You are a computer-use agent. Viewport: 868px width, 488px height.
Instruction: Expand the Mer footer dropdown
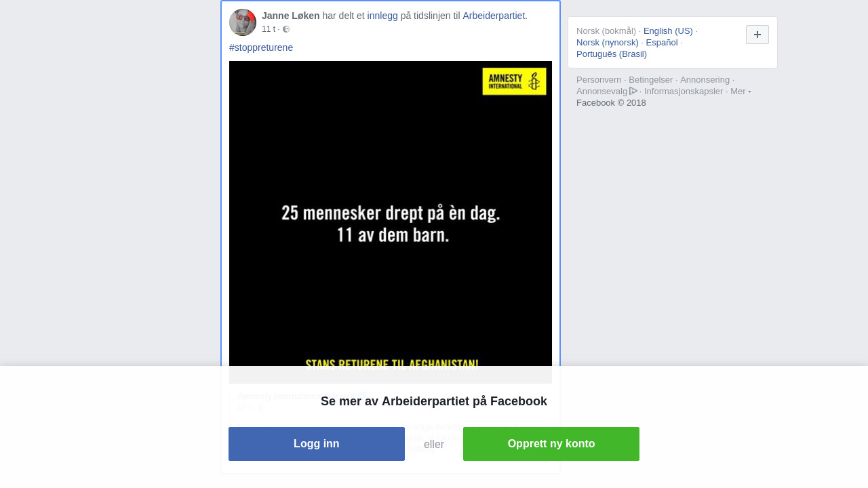pyautogui.click(x=741, y=91)
